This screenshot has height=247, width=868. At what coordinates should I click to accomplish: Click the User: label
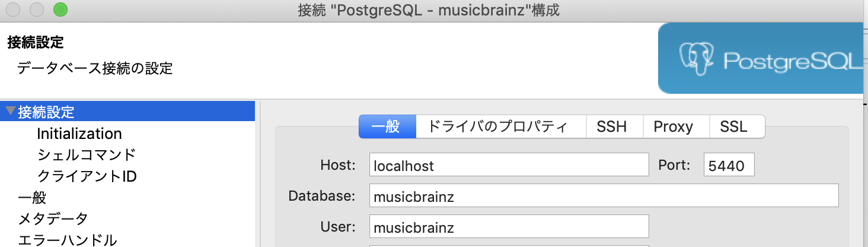pyautogui.click(x=339, y=227)
